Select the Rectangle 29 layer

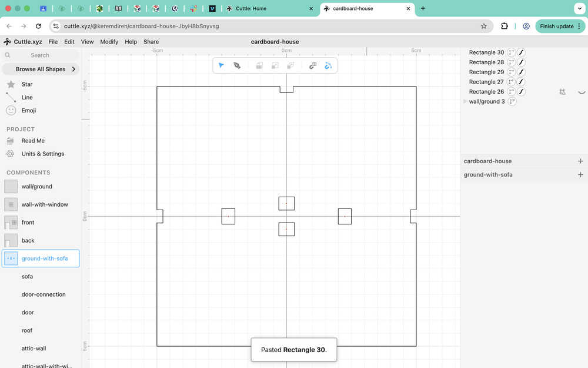point(486,72)
